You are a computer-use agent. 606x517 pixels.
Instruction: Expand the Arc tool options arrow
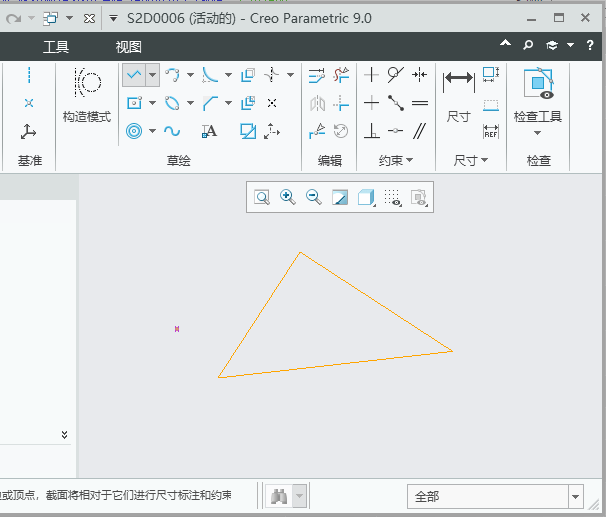click(x=191, y=75)
